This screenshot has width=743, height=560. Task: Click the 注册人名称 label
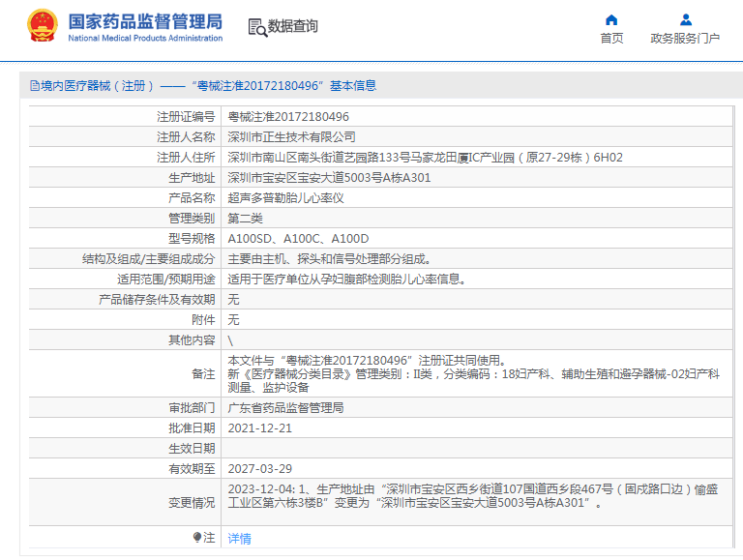(186, 137)
